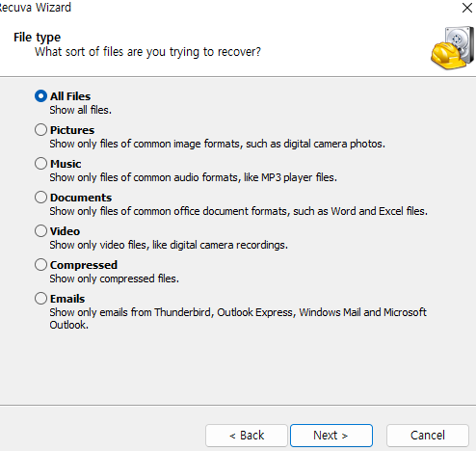Click the bold "Documents" label text
Screen dimensions: 476x451
coord(81,198)
